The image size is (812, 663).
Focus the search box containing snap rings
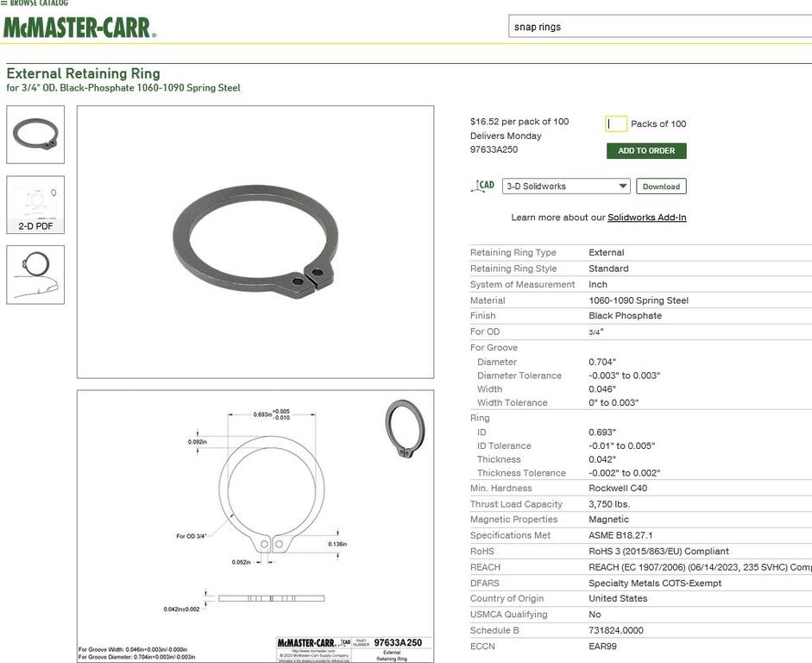pyautogui.click(x=660, y=27)
